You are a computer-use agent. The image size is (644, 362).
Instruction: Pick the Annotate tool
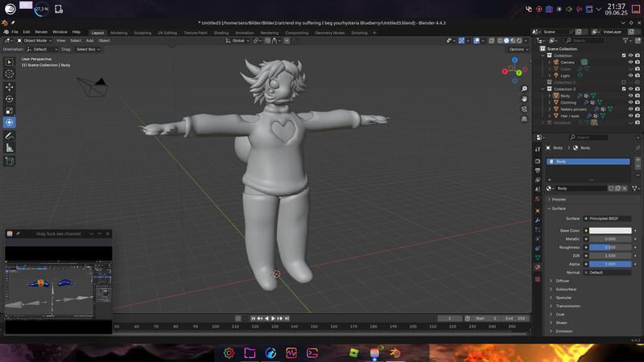[10, 136]
